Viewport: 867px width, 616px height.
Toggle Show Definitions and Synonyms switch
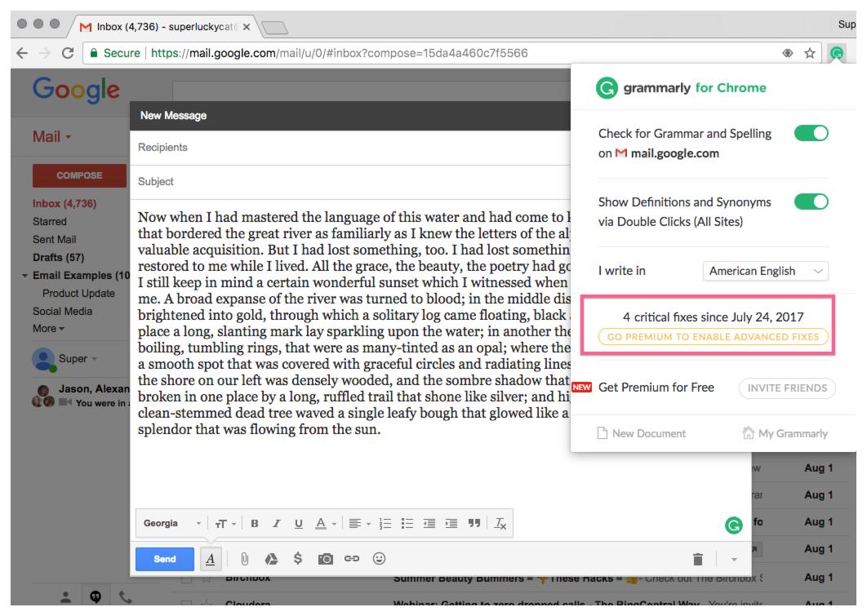(x=811, y=202)
